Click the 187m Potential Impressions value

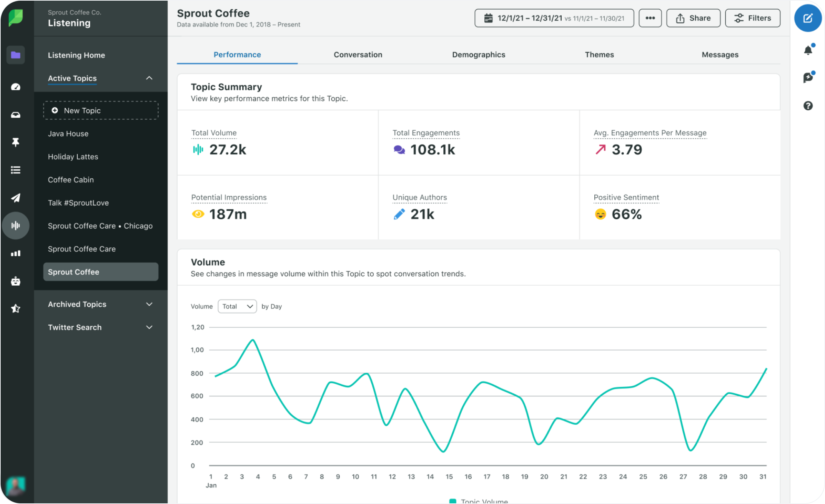coord(228,214)
